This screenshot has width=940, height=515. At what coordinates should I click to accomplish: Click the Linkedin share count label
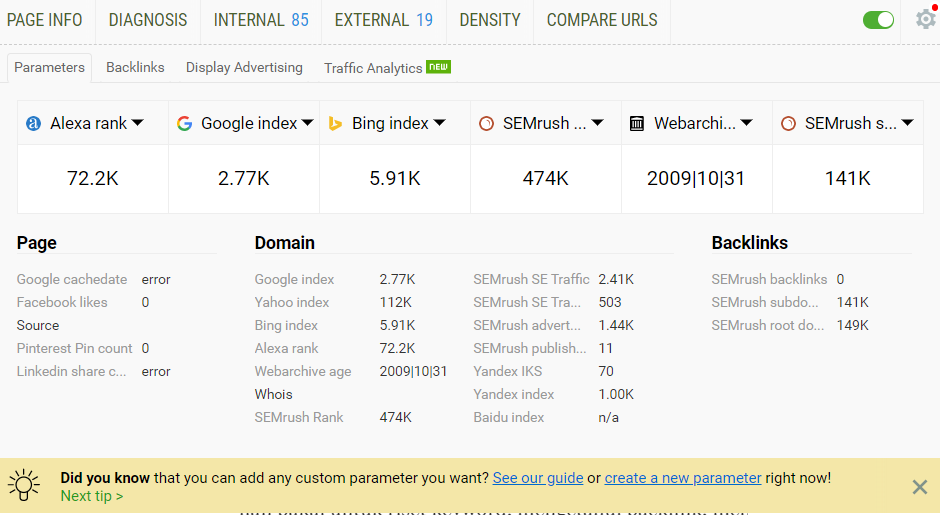[71, 372]
